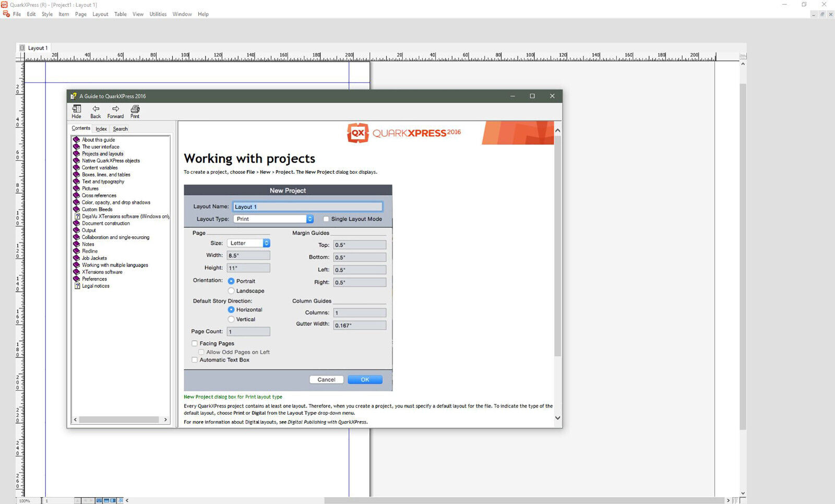
Task: Open Text and typography topic
Action: click(x=103, y=182)
